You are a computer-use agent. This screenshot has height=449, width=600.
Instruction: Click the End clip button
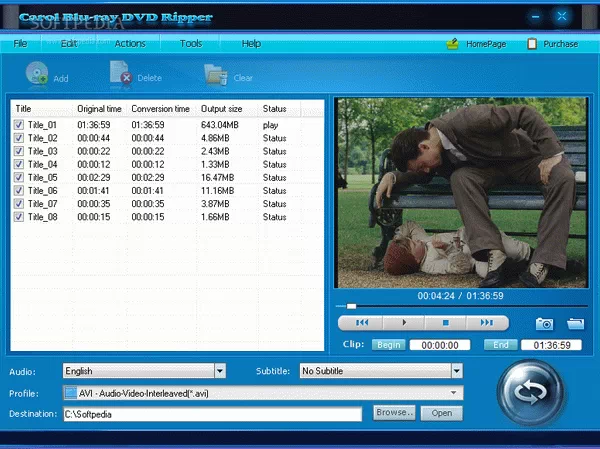coord(501,345)
